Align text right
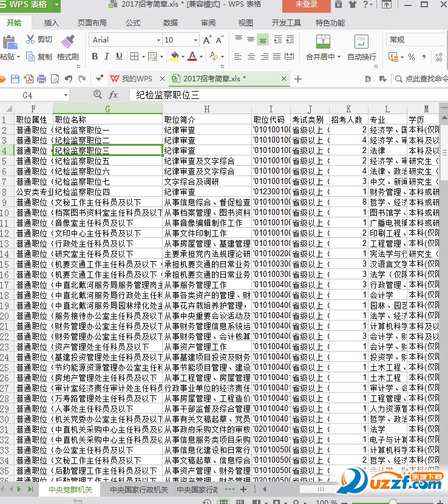 (x=264, y=57)
